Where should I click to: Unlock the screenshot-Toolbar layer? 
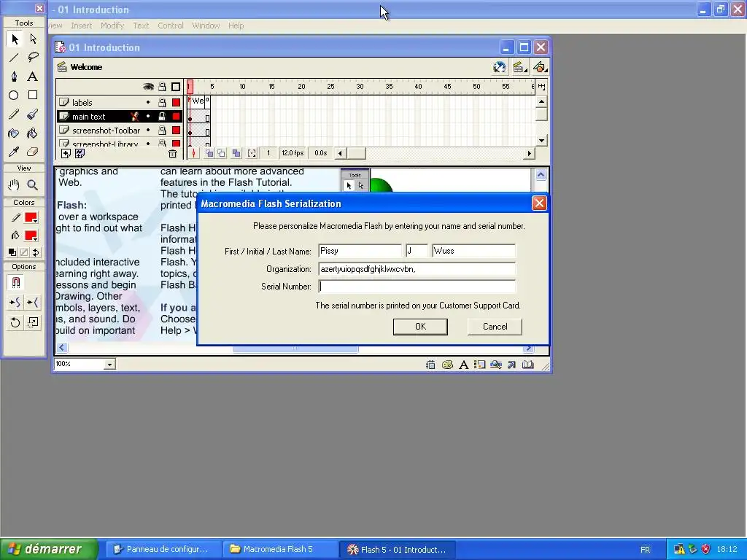point(163,130)
